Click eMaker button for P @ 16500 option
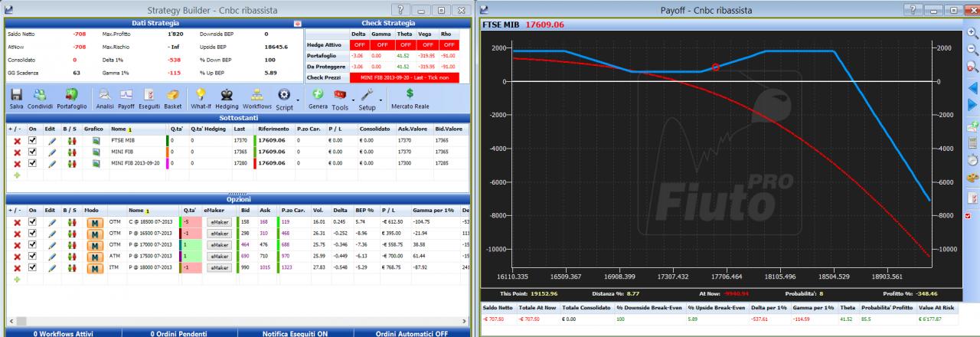 pyautogui.click(x=220, y=234)
